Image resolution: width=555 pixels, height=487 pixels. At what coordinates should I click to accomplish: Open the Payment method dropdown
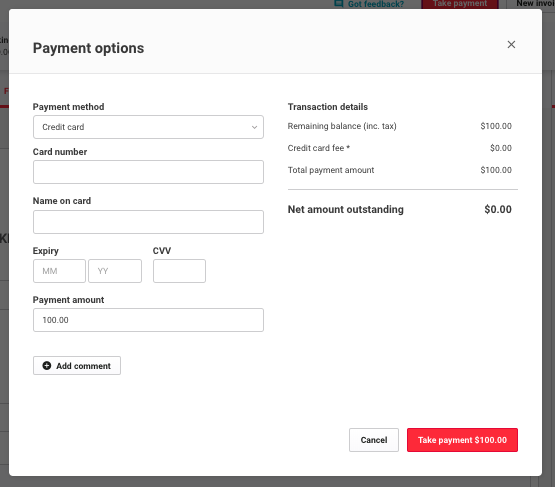(x=148, y=127)
